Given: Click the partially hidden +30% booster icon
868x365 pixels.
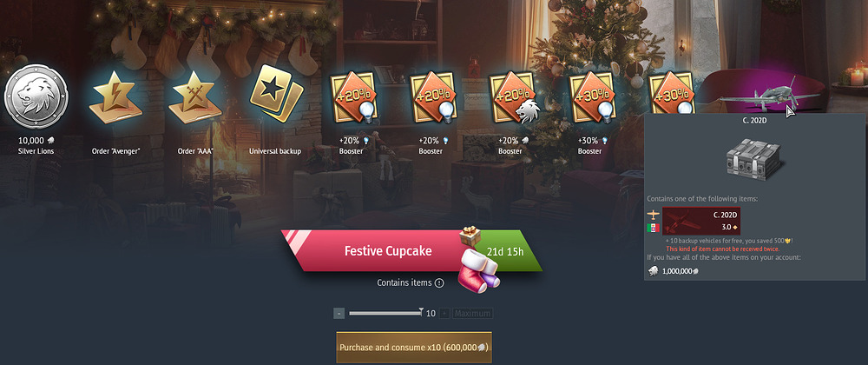Looking at the screenshot, I should tap(671, 92).
